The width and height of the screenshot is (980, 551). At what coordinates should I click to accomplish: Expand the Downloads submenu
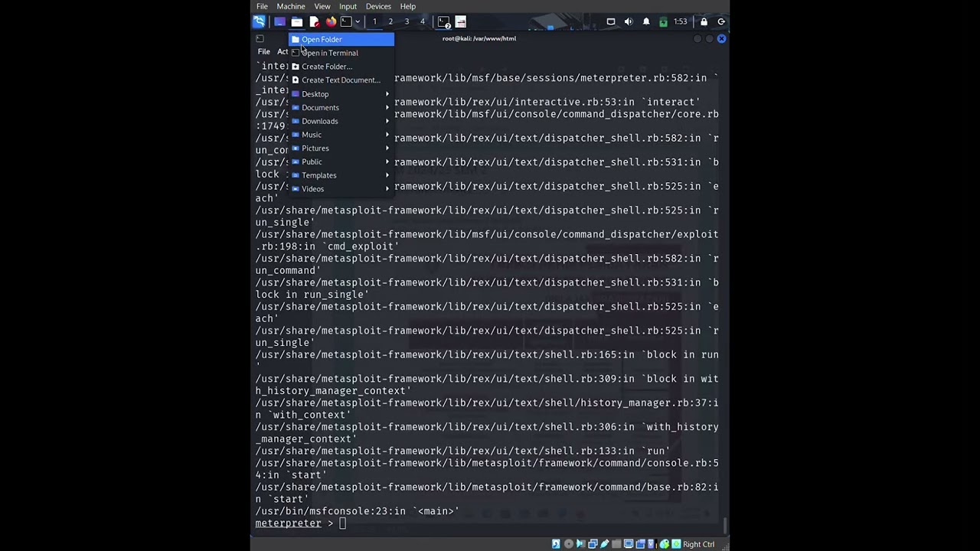pos(341,121)
